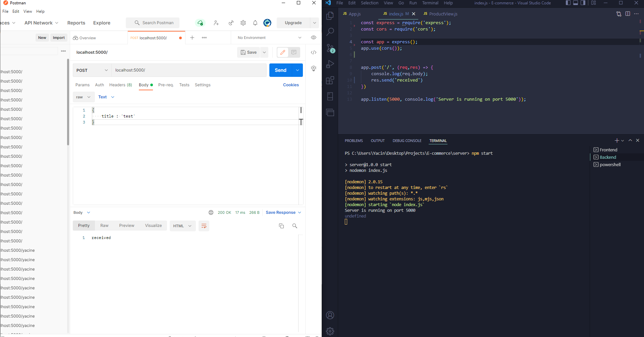This screenshot has width=644, height=337.
Task: Expand Save button dropdown arrow
Action: (x=264, y=52)
